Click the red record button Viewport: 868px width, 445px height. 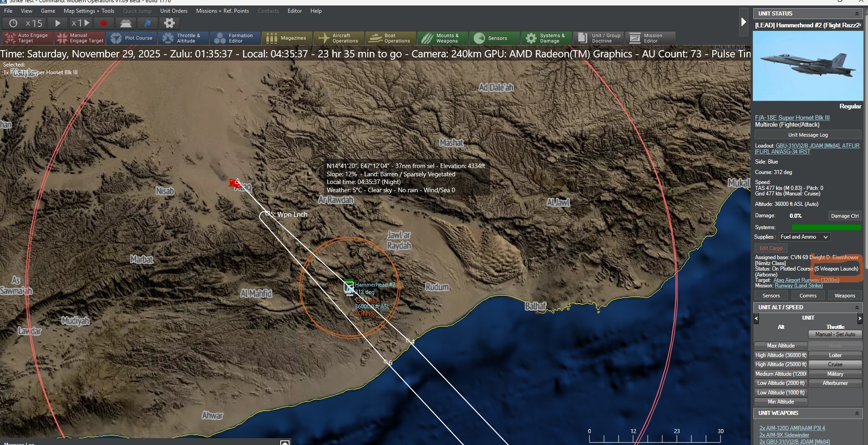pyautogui.click(x=104, y=23)
